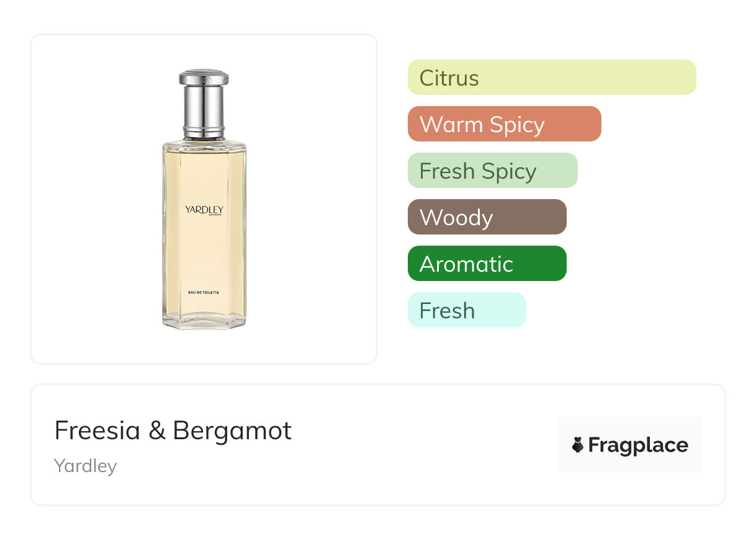Select the dark green Aromatic bar

coord(487,264)
